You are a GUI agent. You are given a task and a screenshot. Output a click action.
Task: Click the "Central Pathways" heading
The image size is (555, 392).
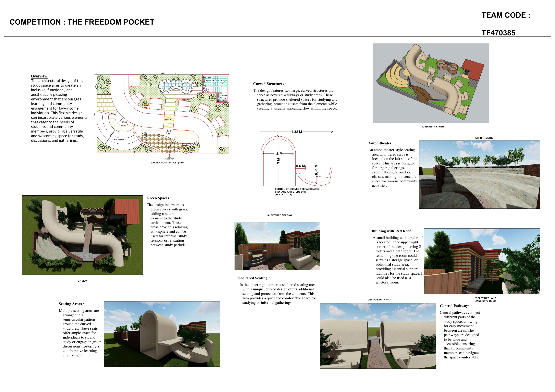coord(454,306)
